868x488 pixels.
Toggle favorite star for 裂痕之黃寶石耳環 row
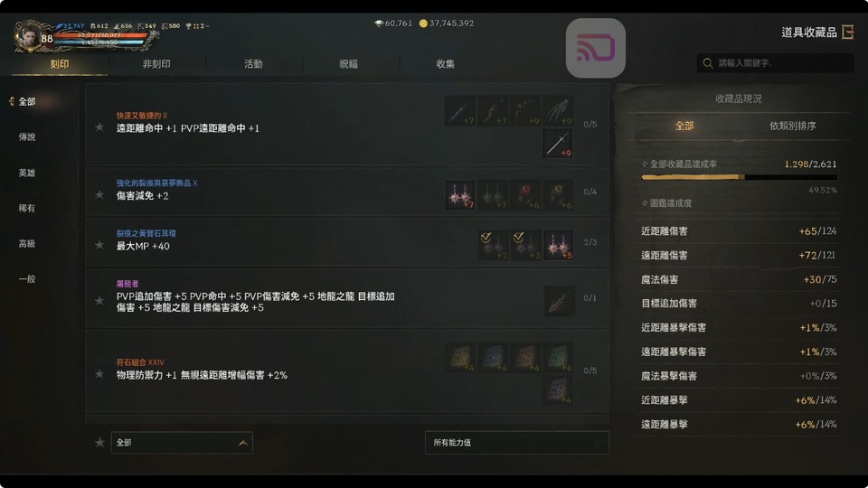pos(99,245)
